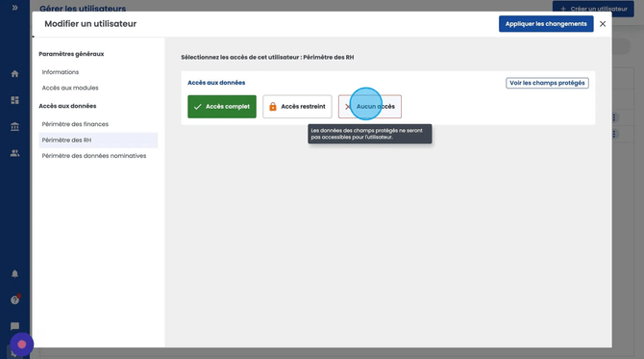Viewport: 644px width, 359px height.
Task: Open the notifications bell icon
Action: [x=14, y=274]
